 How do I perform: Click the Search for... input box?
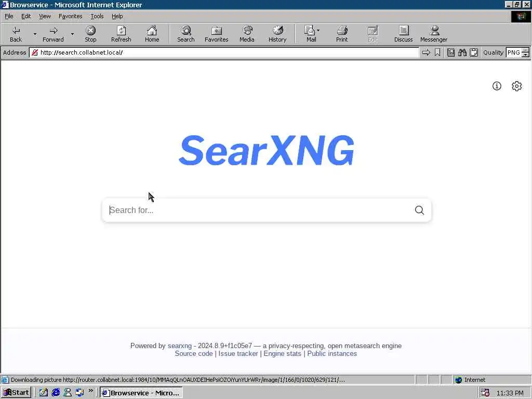click(258, 210)
